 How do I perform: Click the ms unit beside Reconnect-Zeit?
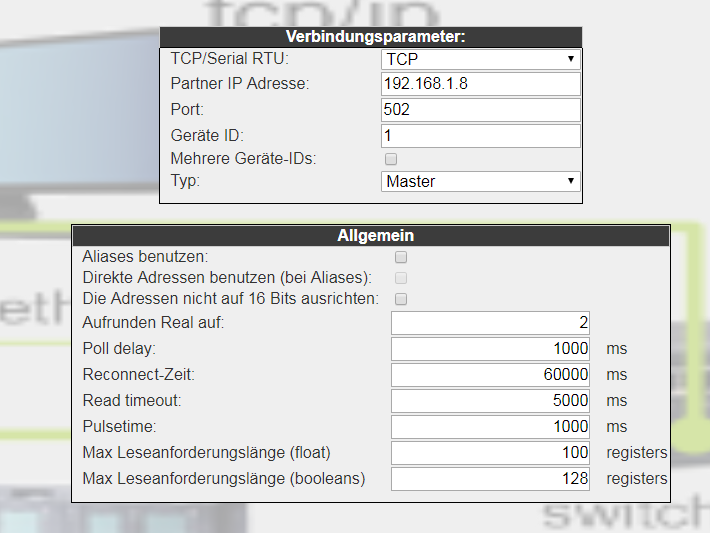(x=617, y=375)
